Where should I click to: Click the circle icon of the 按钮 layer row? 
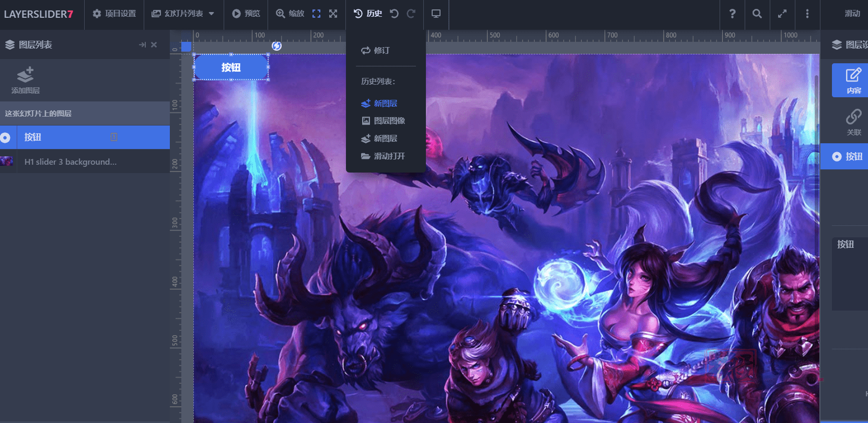pos(5,138)
